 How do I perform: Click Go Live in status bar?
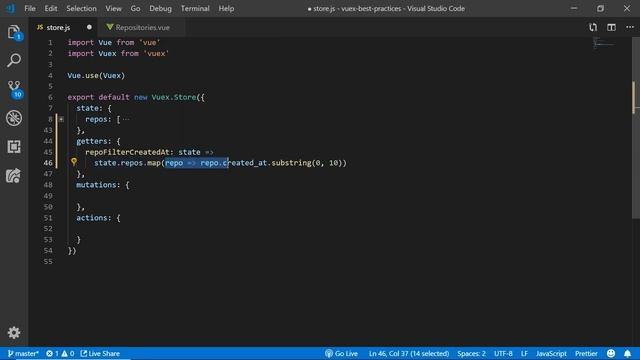(x=341, y=353)
